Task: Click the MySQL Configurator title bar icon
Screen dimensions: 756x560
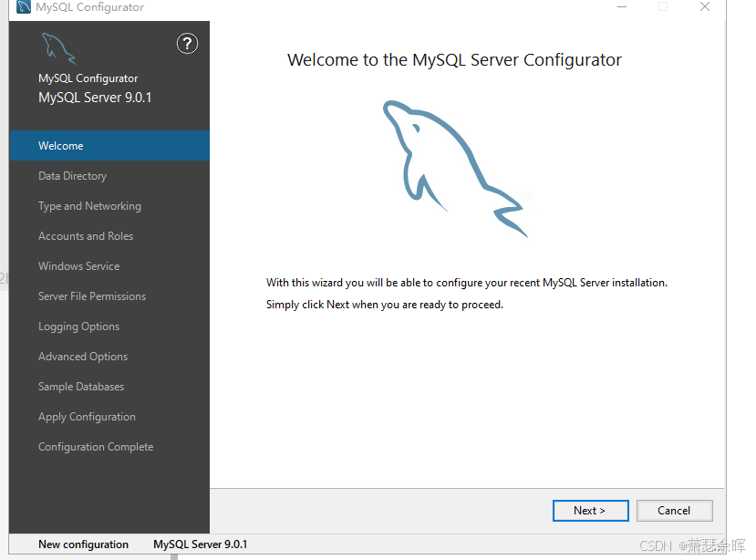Action: click(24, 6)
